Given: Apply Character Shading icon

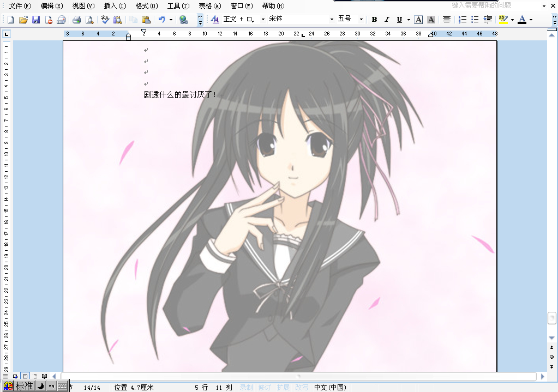Looking at the screenshot, I should pyautogui.click(x=431, y=20).
